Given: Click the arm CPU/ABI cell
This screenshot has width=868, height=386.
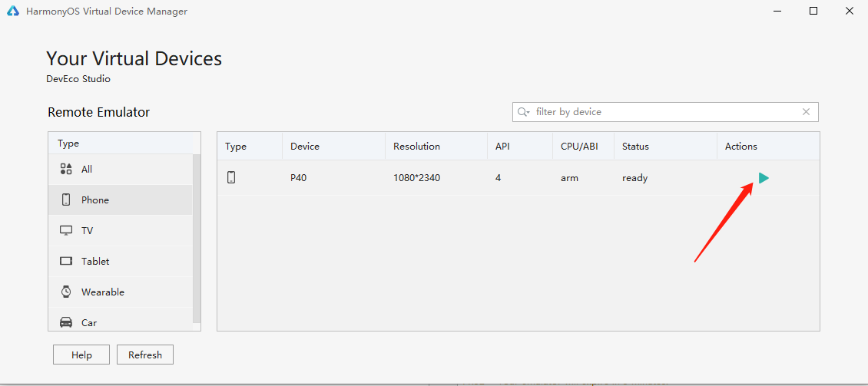Looking at the screenshot, I should (569, 178).
